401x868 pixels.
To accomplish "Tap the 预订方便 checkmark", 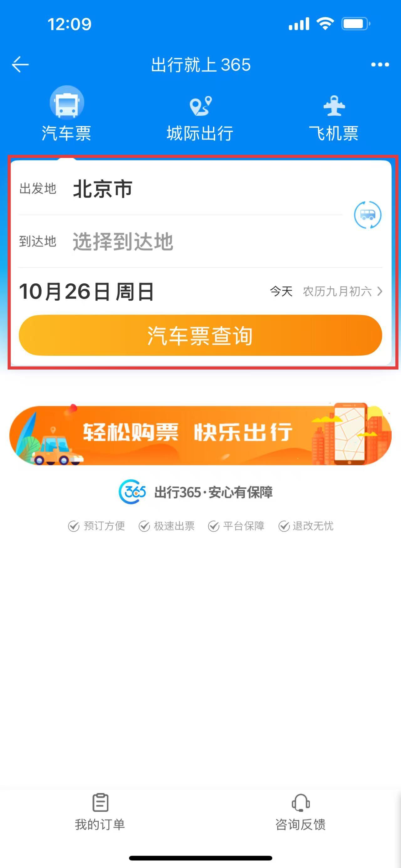I will (73, 526).
